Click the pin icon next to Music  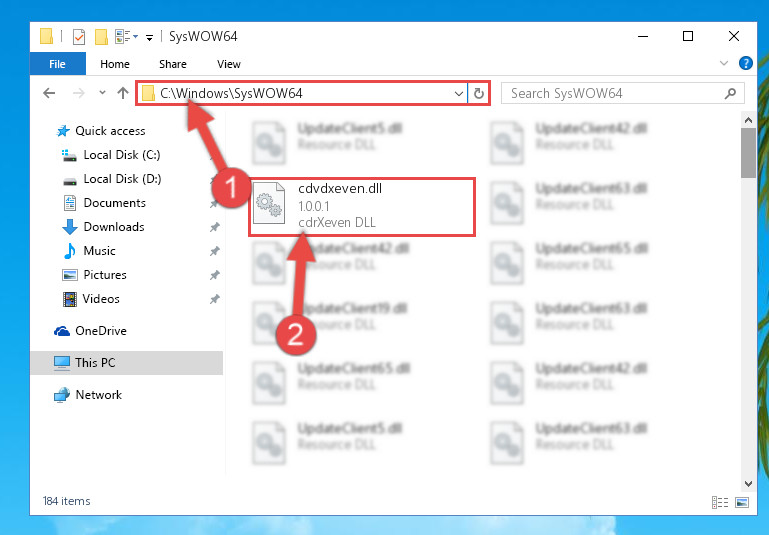coord(214,251)
